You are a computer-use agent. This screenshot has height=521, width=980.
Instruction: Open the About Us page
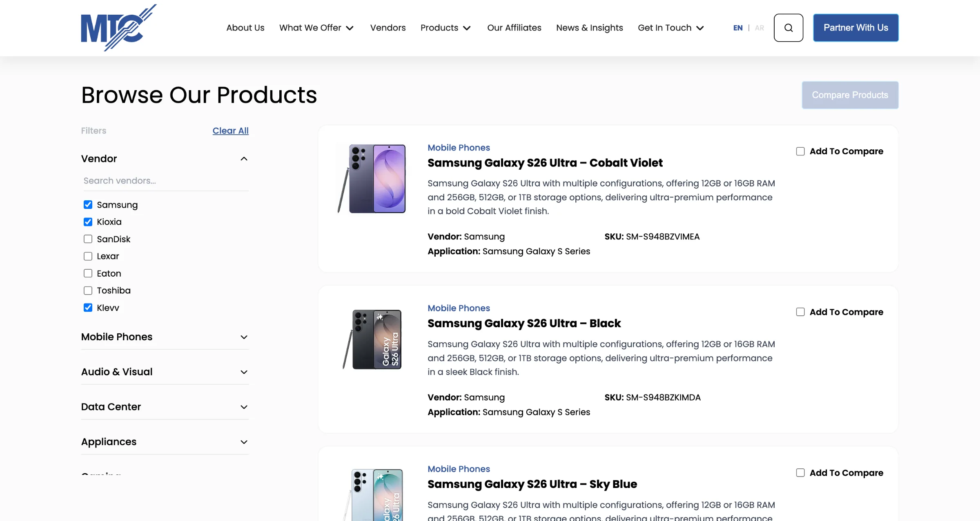pos(245,28)
